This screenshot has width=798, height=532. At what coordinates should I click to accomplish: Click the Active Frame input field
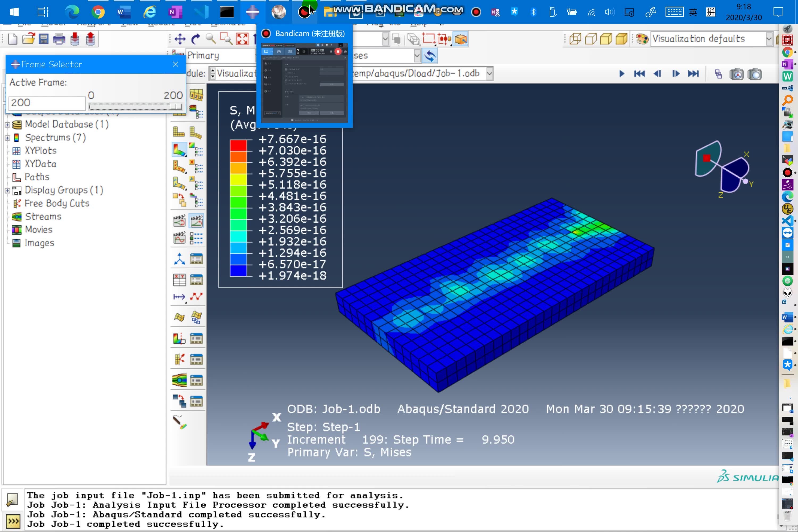47,103
